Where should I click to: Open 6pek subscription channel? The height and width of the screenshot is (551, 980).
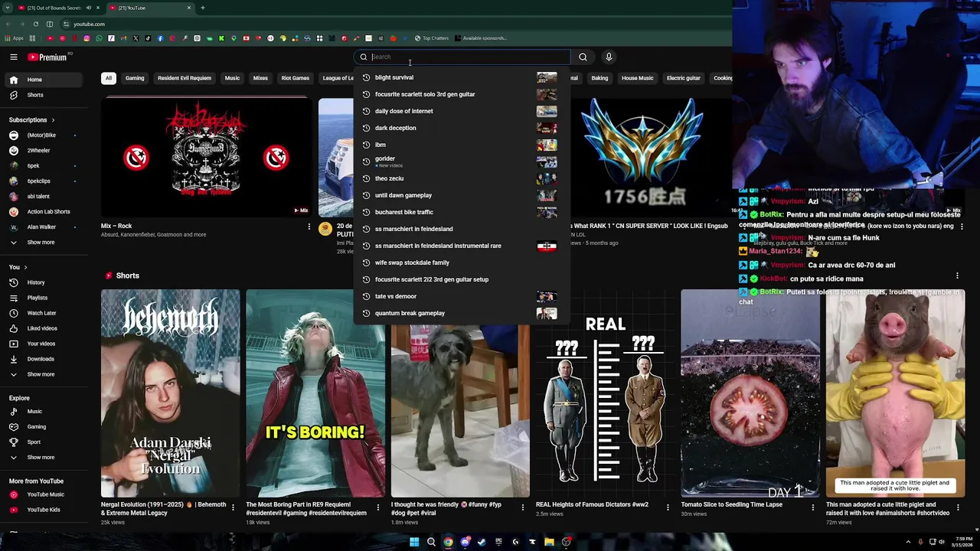click(44, 166)
